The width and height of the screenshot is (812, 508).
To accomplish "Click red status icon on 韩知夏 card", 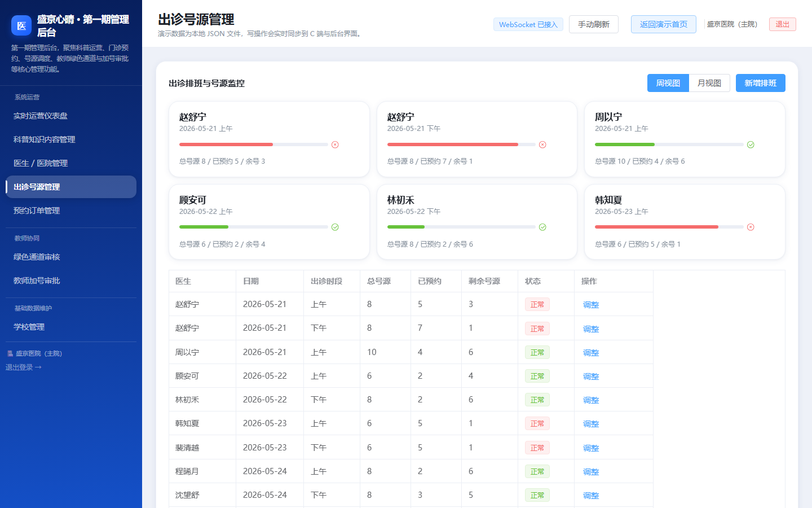I will pos(751,227).
